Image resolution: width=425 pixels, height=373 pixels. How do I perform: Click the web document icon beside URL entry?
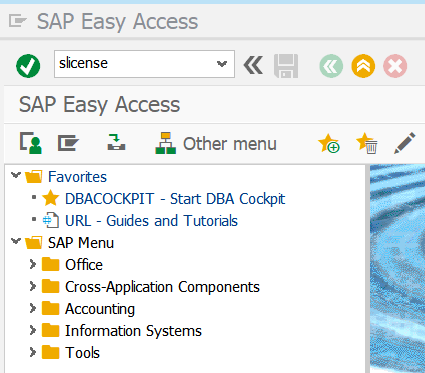click(51, 221)
